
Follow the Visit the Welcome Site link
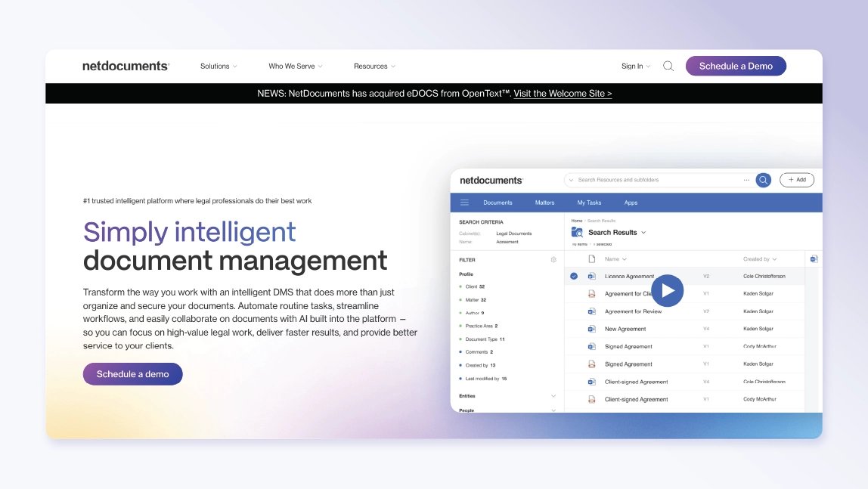[563, 93]
